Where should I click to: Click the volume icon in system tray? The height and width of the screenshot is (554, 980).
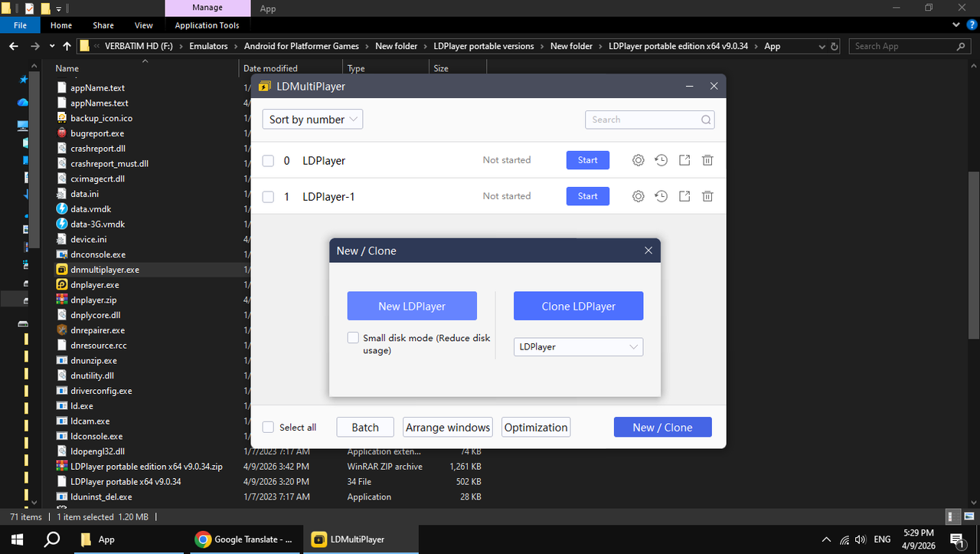point(861,539)
